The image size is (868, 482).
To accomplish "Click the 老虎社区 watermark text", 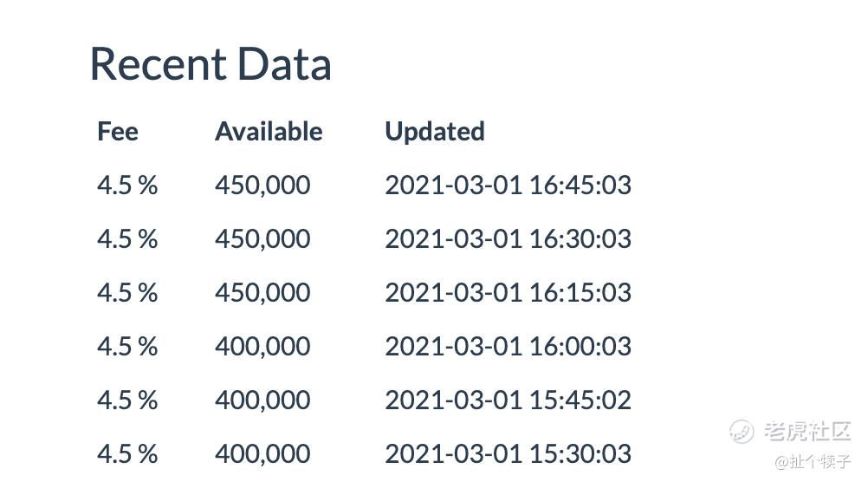I will click(x=808, y=431).
